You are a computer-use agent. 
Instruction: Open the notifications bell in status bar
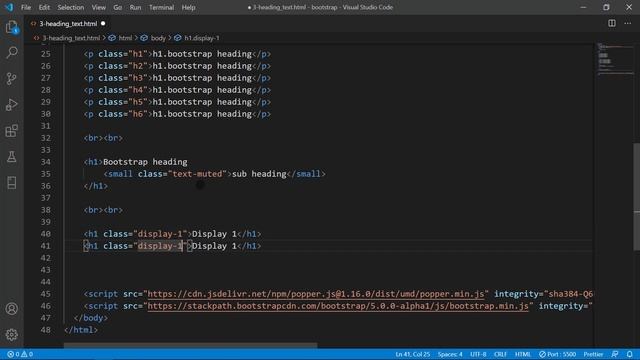coord(630,354)
